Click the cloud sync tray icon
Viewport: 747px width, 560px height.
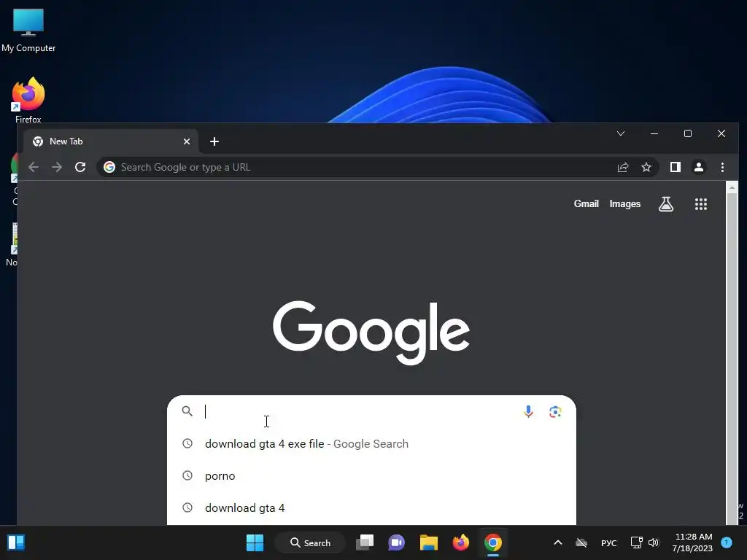(581, 542)
